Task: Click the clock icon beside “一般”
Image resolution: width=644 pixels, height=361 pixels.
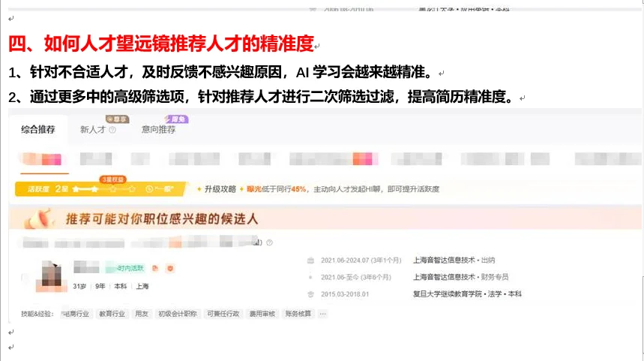Action: 149,189
